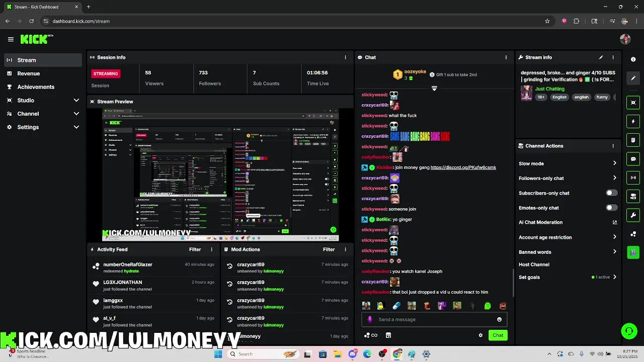Viewport: 644px width, 362px height.
Task: Click the Send a message input field
Action: click(x=434, y=319)
